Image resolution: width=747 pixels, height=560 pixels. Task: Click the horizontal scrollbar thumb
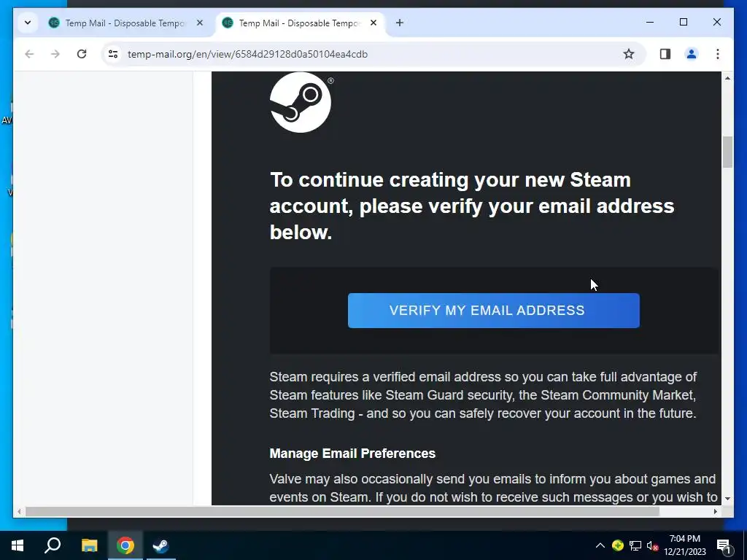point(342,511)
